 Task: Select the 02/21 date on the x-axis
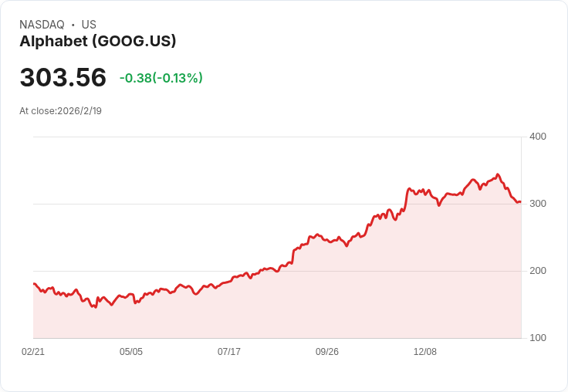pos(33,352)
